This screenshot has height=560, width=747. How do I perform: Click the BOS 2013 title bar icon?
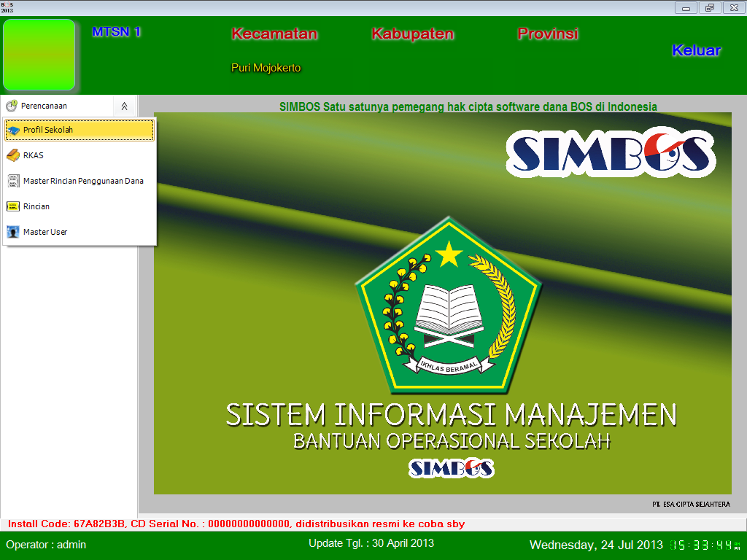pos(7,7)
